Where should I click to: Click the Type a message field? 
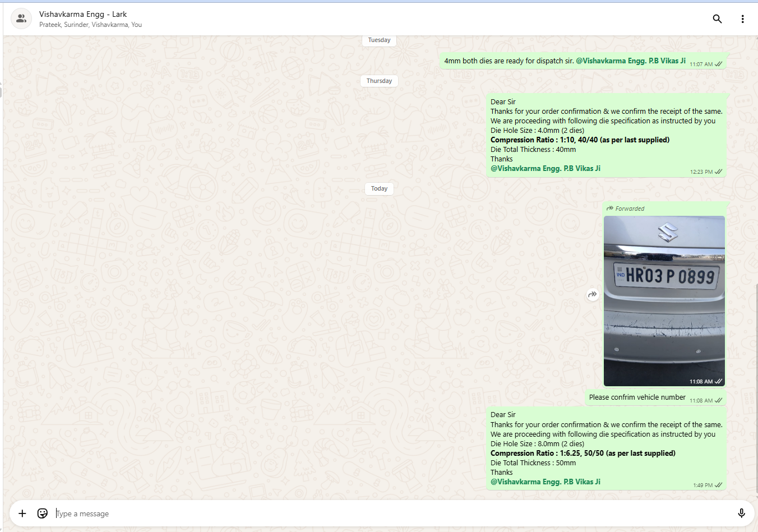tap(392, 514)
